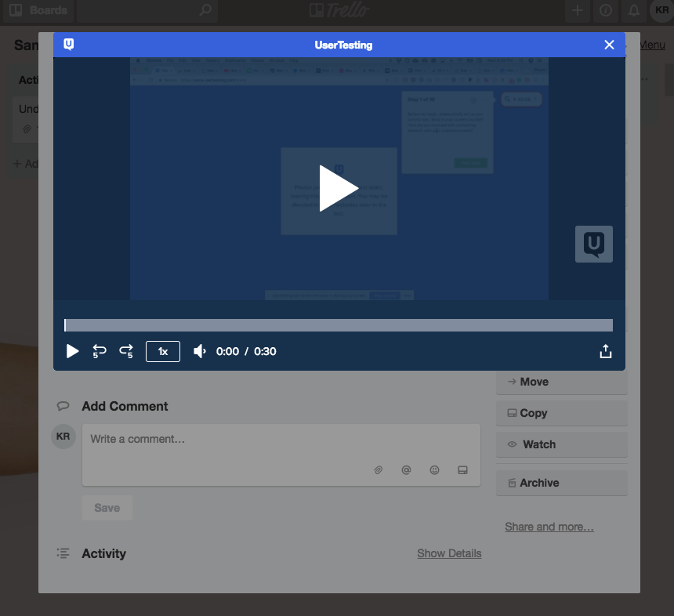Click the Activity list icon
The width and height of the screenshot is (674, 616).
tap(63, 553)
